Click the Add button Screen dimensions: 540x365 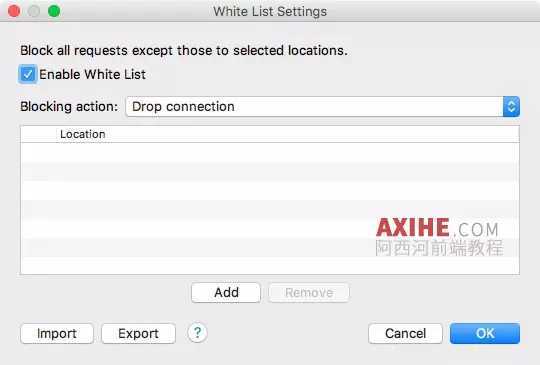(x=226, y=293)
